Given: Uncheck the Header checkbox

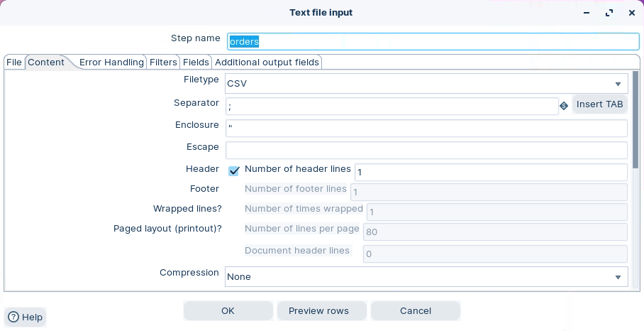Looking at the screenshot, I should [x=234, y=170].
